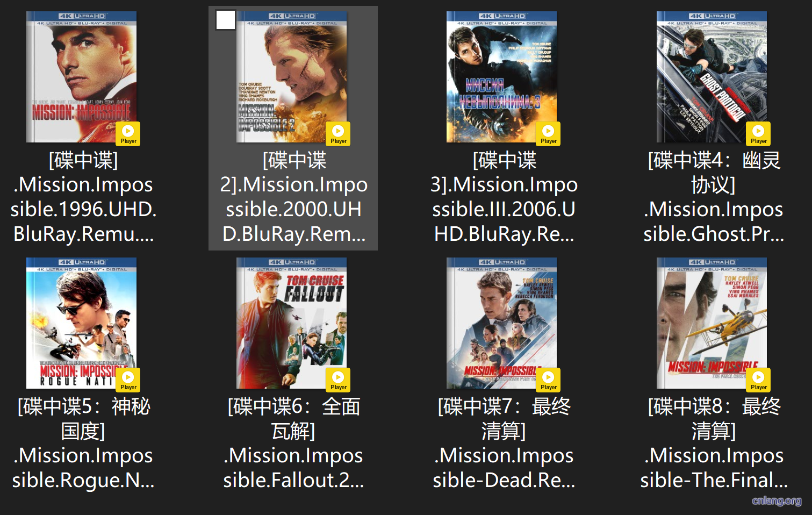This screenshot has width=812, height=515.
Task: Select the 1996 Mission Impossible poster thumbnail
Action: pyautogui.click(x=75, y=70)
